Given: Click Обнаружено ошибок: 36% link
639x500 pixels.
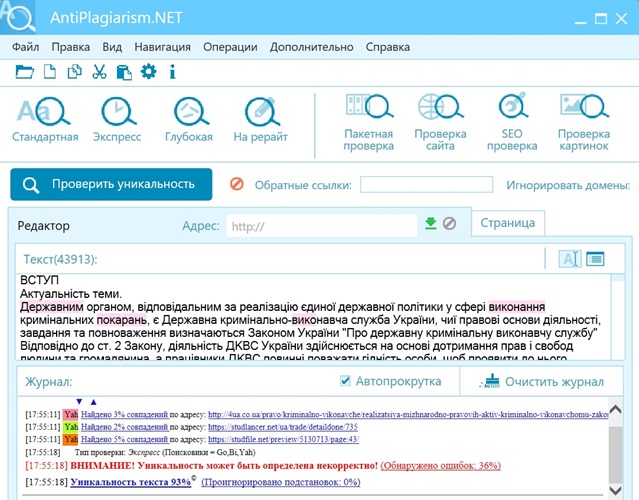Looking at the screenshot, I should (x=441, y=465).
